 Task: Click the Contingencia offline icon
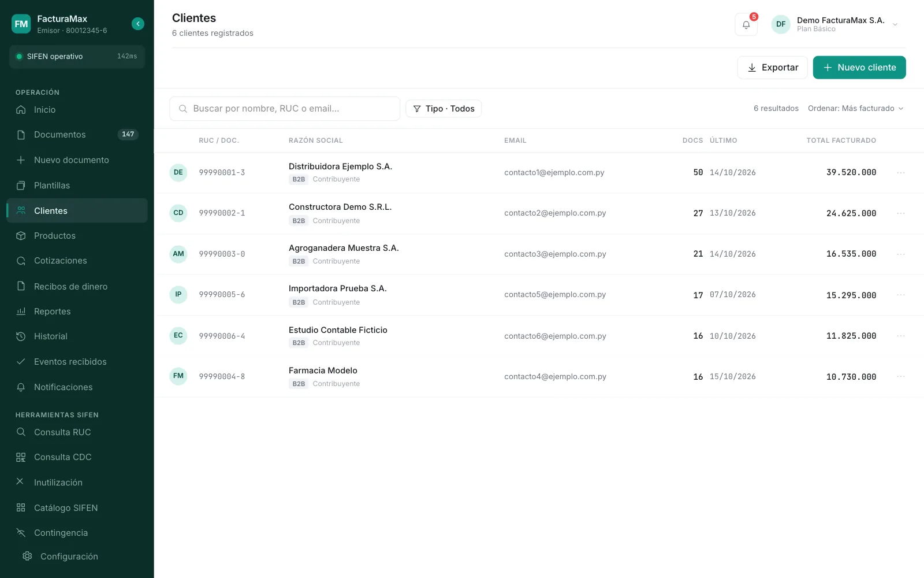point(21,533)
